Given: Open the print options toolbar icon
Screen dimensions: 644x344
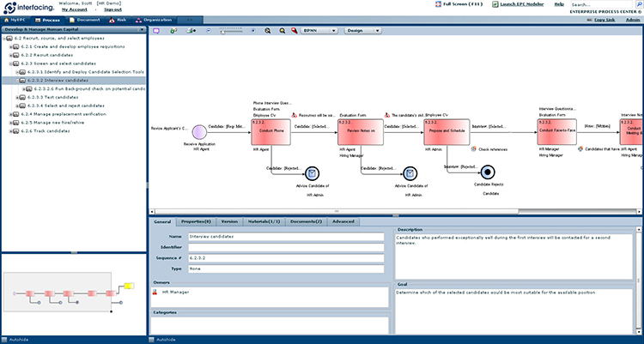Looking at the screenshot, I should coord(191,31).
